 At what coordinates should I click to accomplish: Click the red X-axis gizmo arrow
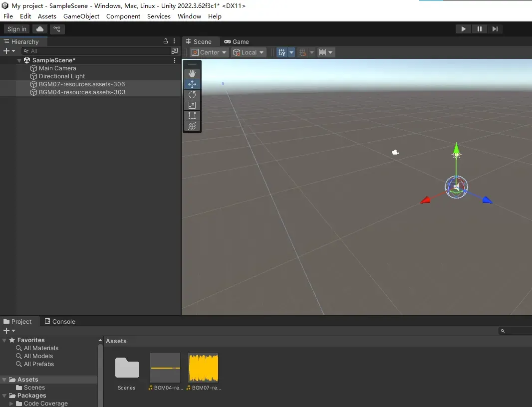tap(425, 200)
